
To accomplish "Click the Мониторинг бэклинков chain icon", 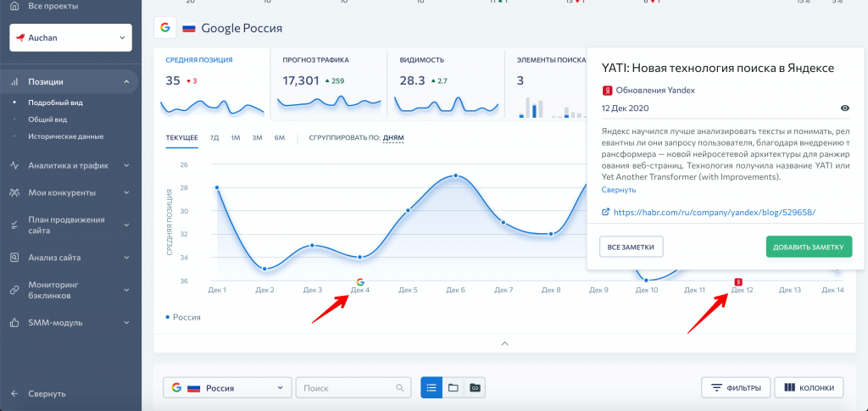I will pos(15,290).
